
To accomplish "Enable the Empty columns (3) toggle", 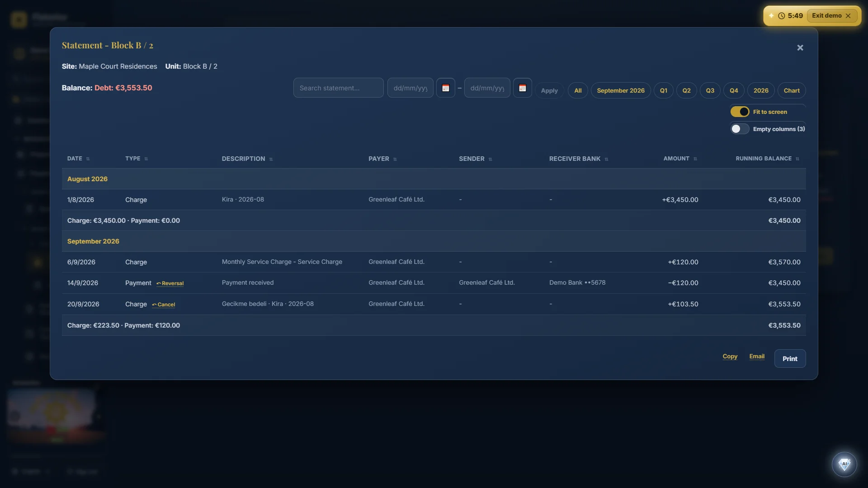I will click(x=740, y=129).
